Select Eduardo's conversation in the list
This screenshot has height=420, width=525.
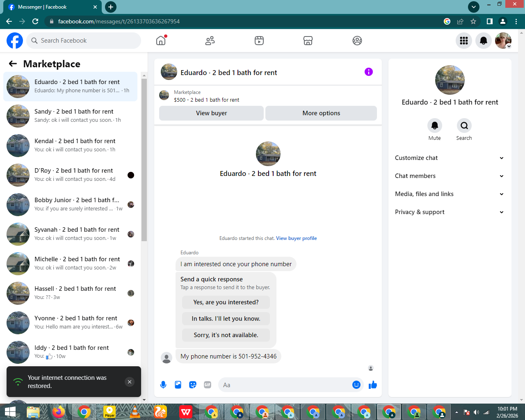point(71,87)
